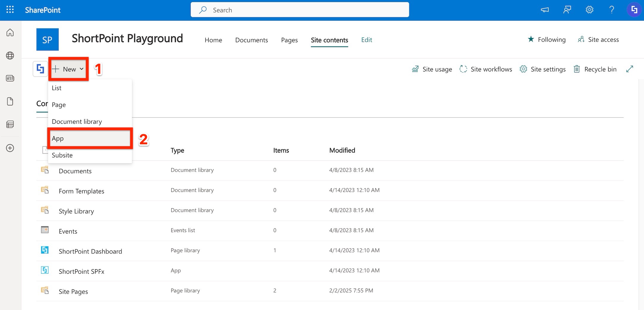Open the Site Pages library link
Viewport: 644px width, 310px height.
click(x=73, y=292)
